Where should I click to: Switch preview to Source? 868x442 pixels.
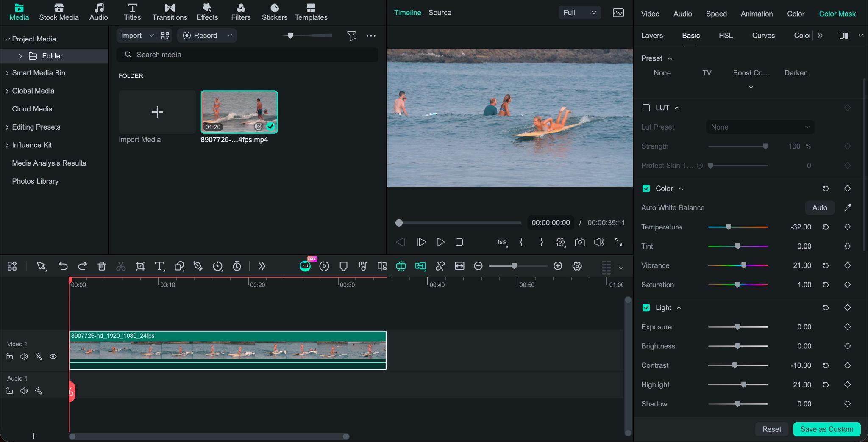click(440, 13)
